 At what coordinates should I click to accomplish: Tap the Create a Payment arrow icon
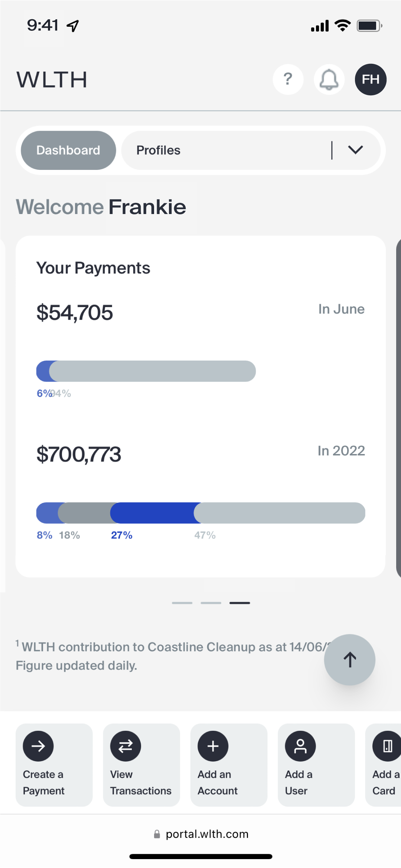[38, 746]
